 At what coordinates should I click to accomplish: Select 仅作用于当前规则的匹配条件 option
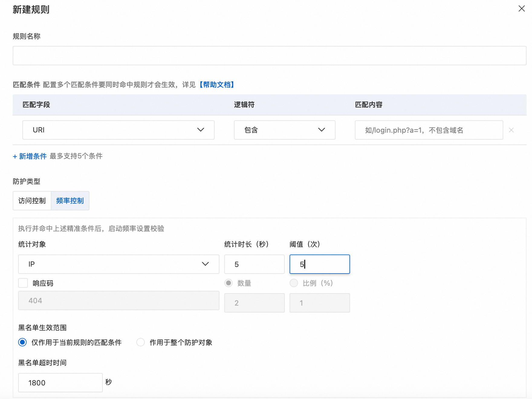coord(22,342)
